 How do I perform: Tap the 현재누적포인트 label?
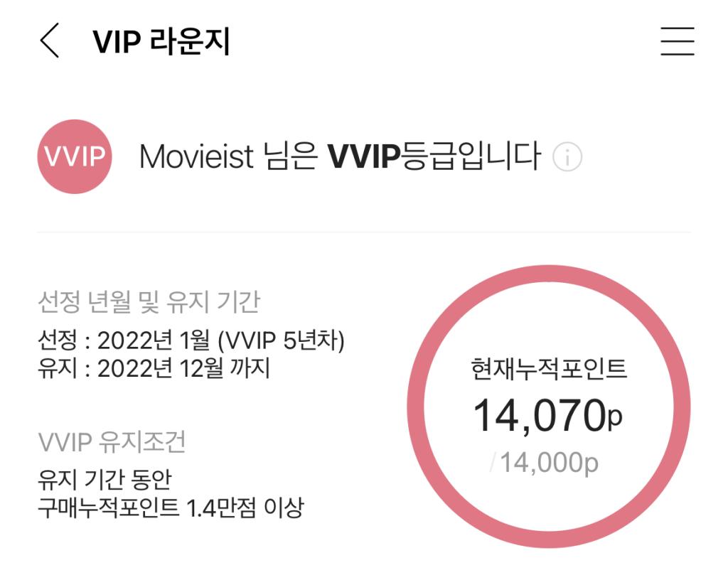click(550, 365)
